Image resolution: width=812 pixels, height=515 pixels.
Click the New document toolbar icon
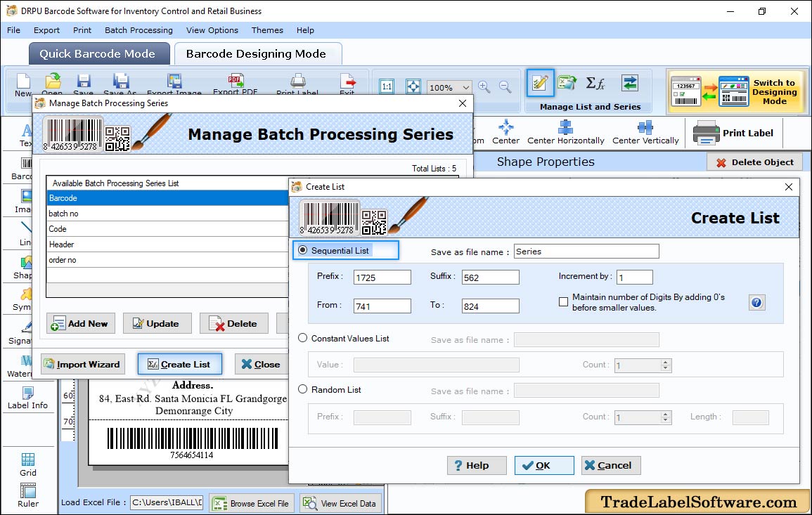[23, 82]
